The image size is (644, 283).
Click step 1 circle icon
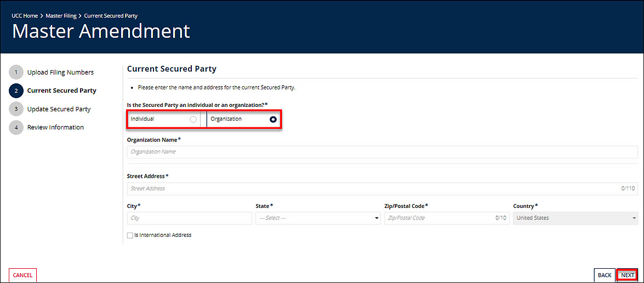pyautogui.click(x=16, y=72)
